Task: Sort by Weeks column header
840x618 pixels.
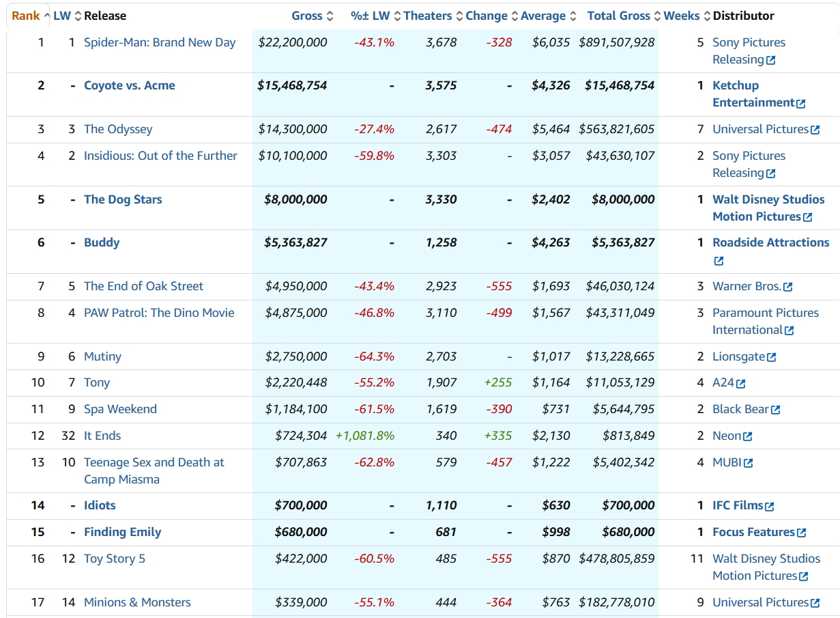Action: point(682,16)
